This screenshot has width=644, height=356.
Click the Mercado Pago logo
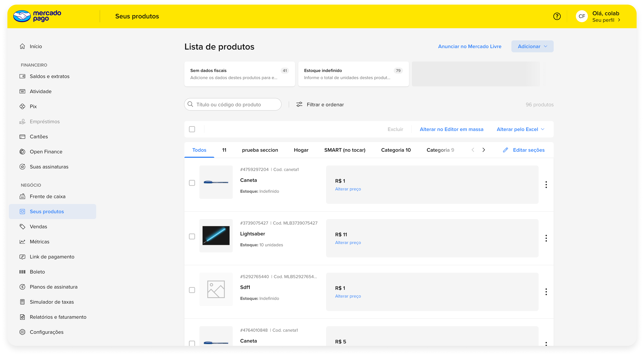pyautogui.click(x=37, y=16)
